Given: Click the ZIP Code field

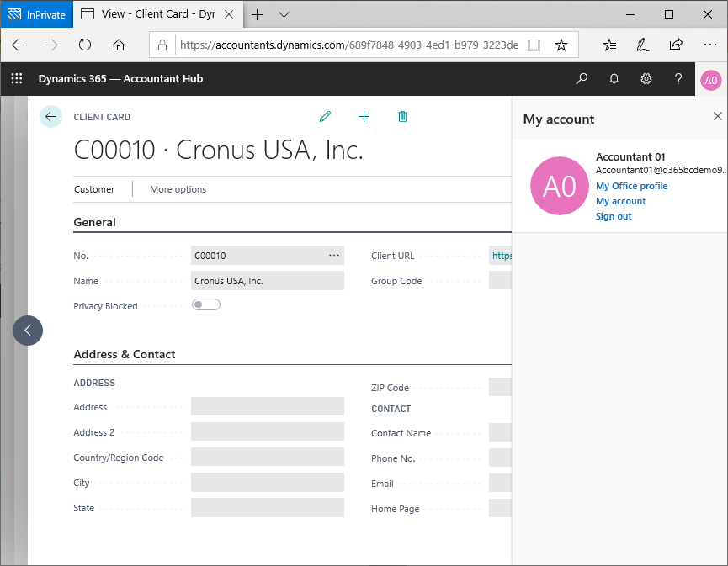Looking at the screenshot, I should [x=500, y=387].
